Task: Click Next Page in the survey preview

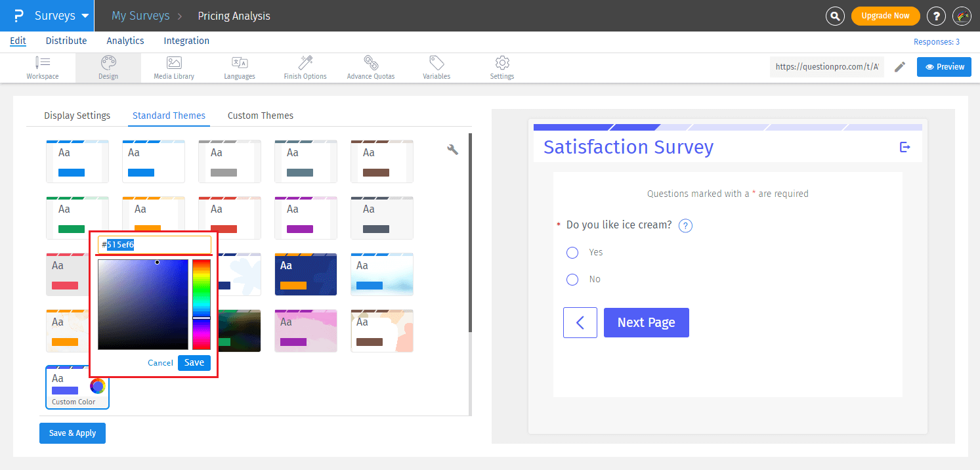Action: coord(646,322)
